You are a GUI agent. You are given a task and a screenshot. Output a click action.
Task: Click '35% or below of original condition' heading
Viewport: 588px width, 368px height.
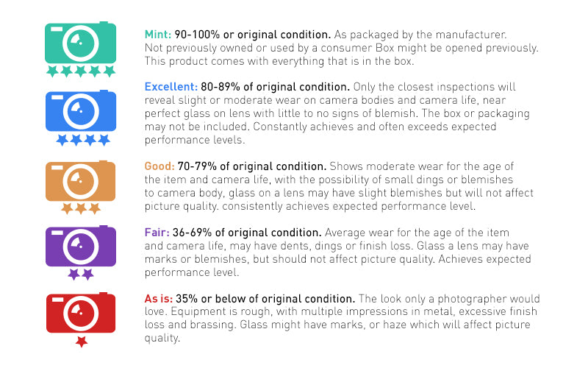click(x=265, y=299)
